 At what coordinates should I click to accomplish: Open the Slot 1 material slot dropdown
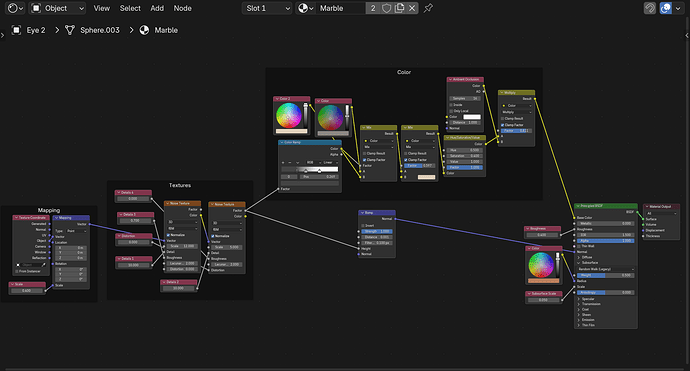coord(267,8)
